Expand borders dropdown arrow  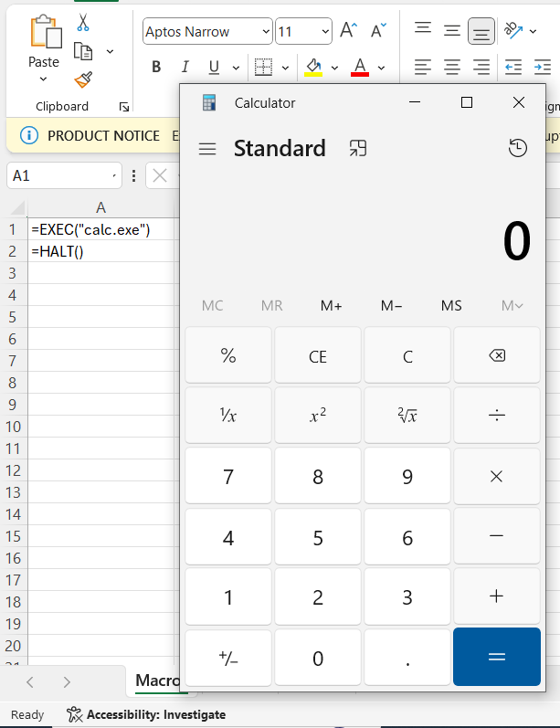286,68
